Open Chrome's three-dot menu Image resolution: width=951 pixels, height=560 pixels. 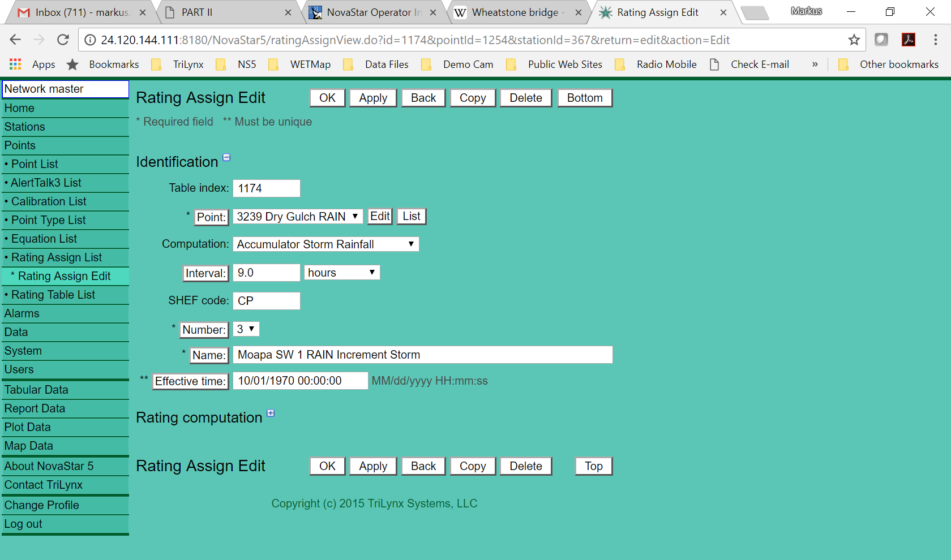point(935,40)
